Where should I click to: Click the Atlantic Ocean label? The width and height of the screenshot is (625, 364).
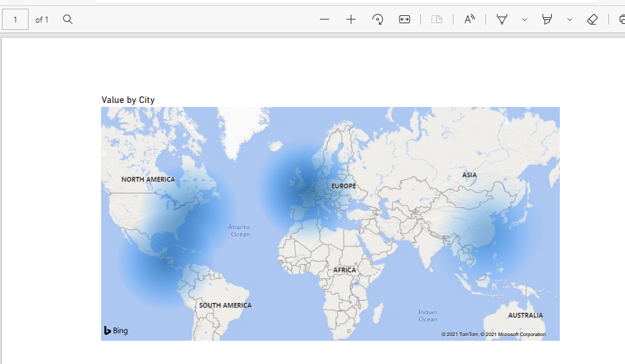pyautogui.click(x=239, y=230)
